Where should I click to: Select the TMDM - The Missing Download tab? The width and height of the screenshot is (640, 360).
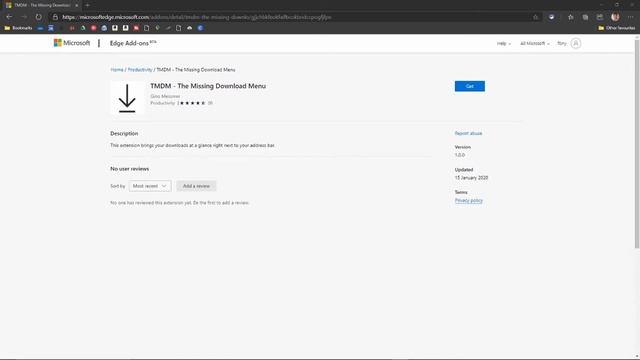[41, 5]
